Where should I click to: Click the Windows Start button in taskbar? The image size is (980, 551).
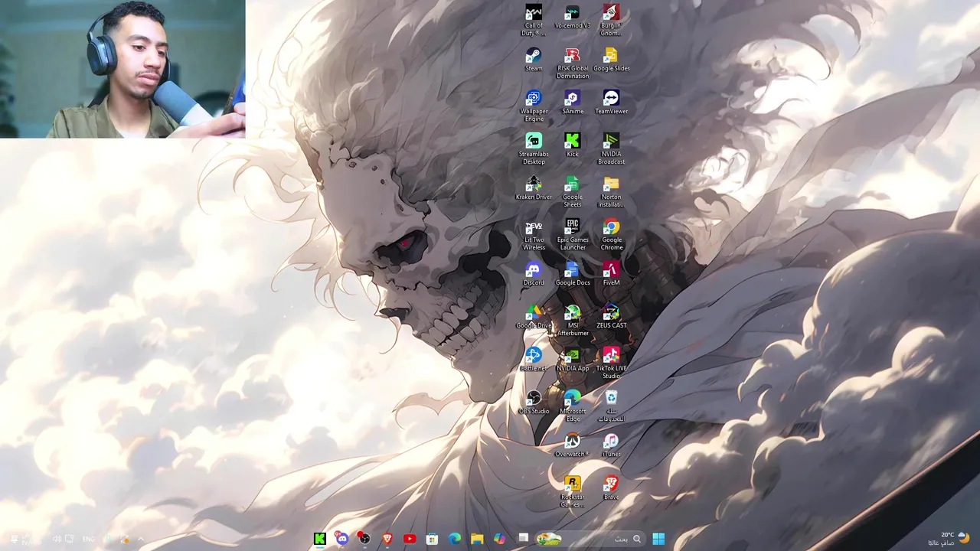click(x=658, y=539)
